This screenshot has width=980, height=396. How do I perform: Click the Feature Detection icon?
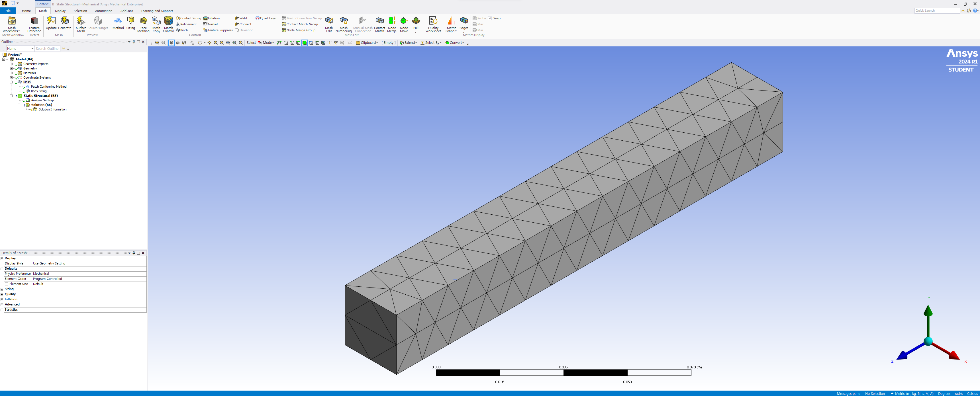34,25
